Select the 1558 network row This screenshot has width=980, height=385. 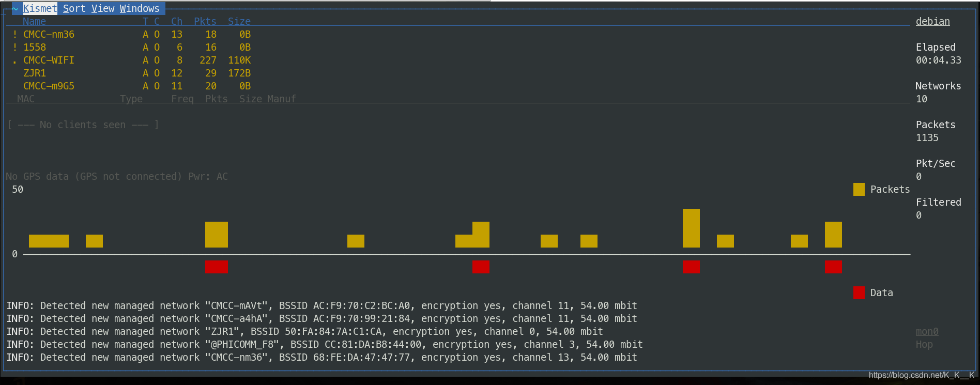point(132,47)
